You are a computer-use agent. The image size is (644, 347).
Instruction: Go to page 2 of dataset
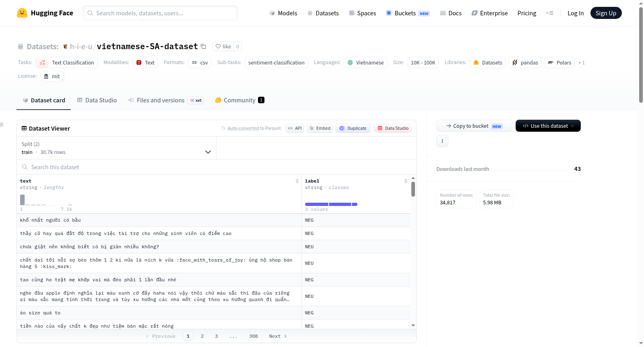202,336
